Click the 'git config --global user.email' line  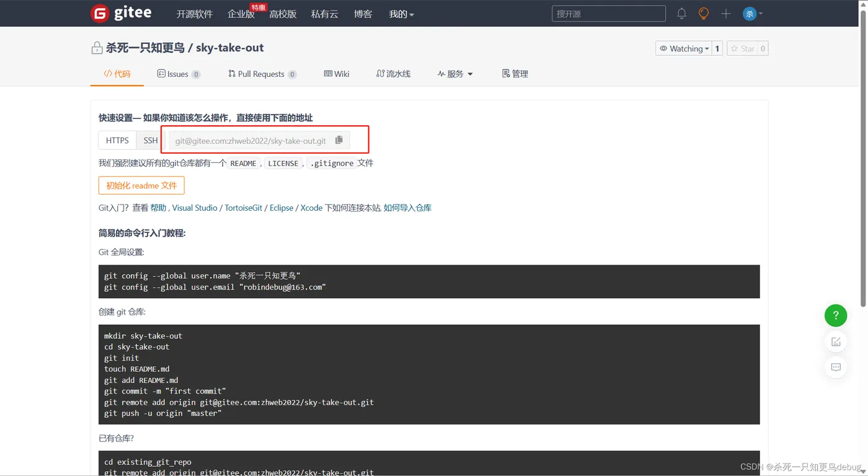click(x=215, y=287)
